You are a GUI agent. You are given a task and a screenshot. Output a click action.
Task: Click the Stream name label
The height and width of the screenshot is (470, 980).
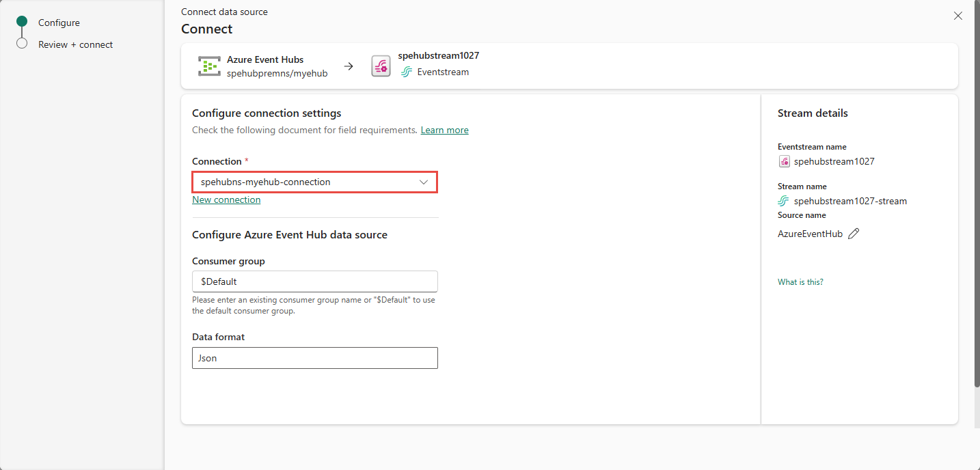click(x=802, y=186)
